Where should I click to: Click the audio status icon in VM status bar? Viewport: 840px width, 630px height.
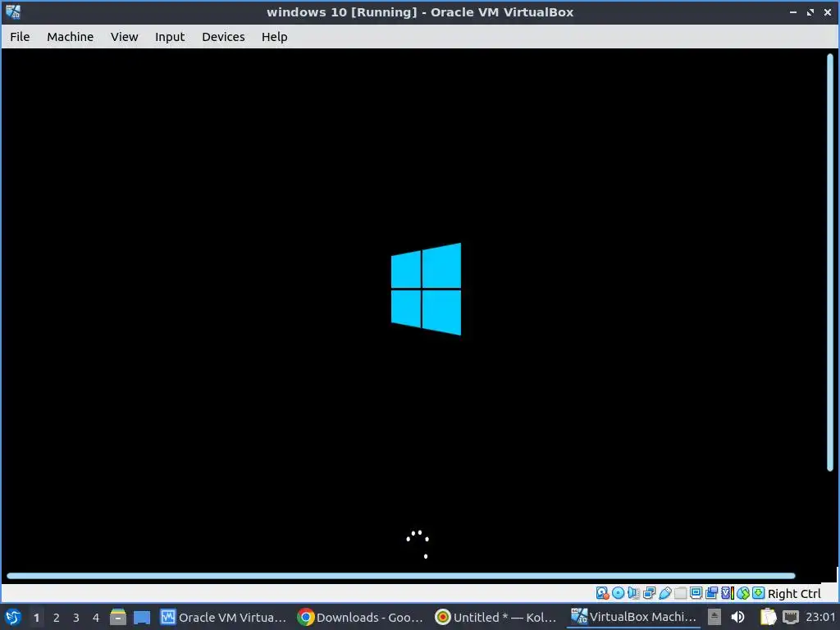(633, 593)
